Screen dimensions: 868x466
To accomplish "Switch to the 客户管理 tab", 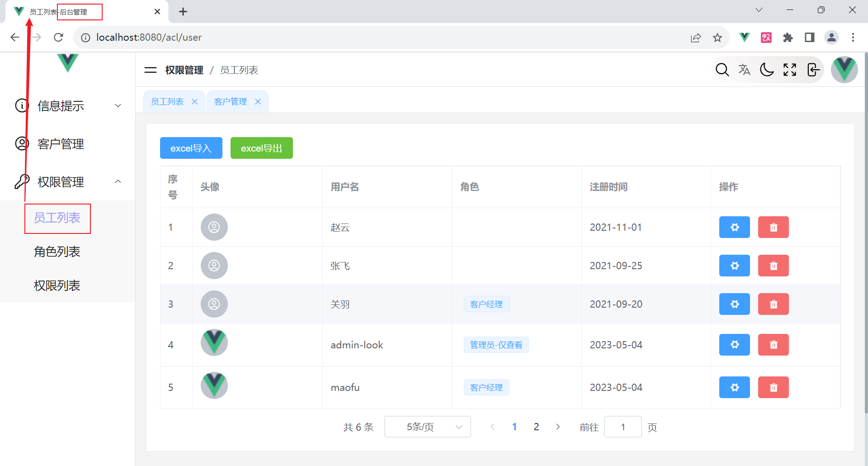I will point(231,101).
